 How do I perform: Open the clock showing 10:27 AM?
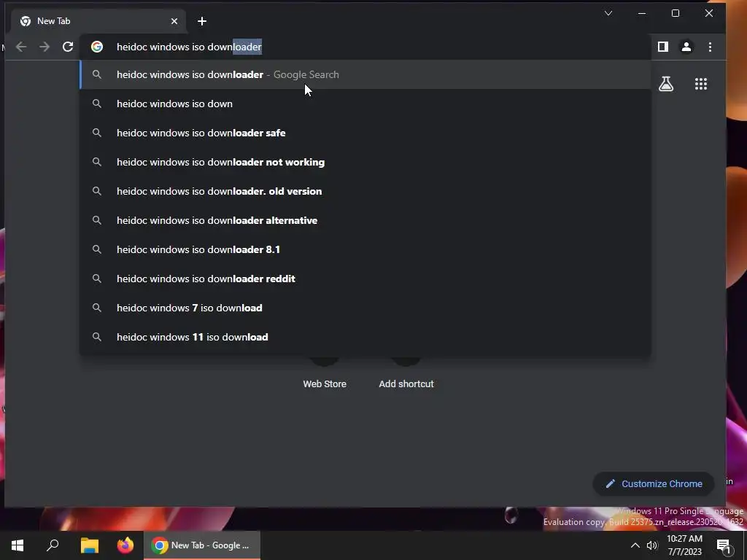[x=684, y=545]
